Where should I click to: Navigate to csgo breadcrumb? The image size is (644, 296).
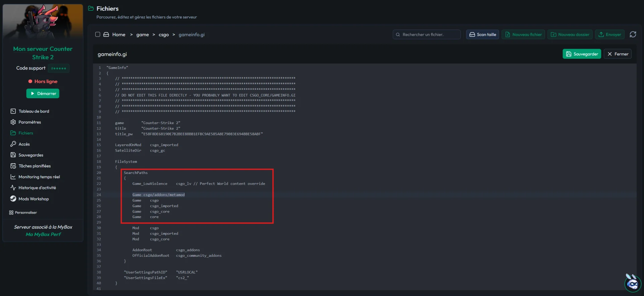(164, 35)
